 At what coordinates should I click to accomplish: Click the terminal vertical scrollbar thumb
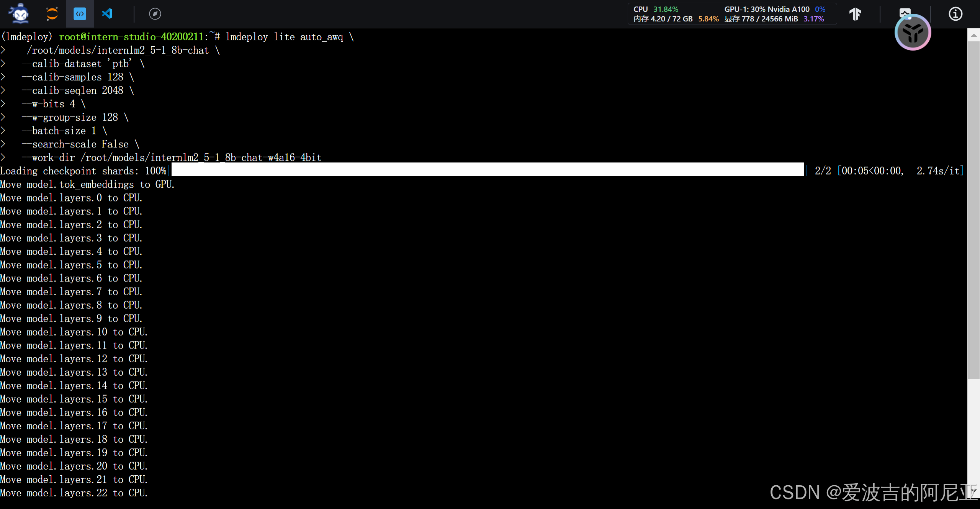973,211
